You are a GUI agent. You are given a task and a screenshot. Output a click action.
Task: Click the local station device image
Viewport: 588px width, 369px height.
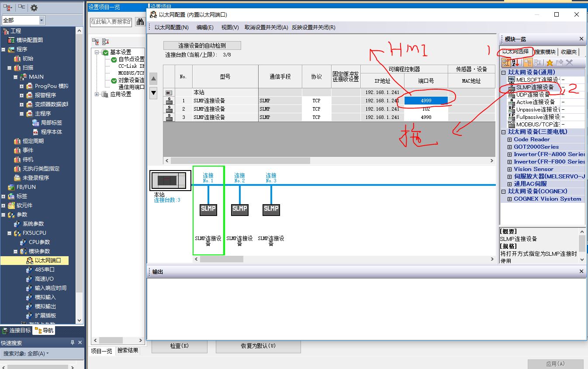[170, 181]
